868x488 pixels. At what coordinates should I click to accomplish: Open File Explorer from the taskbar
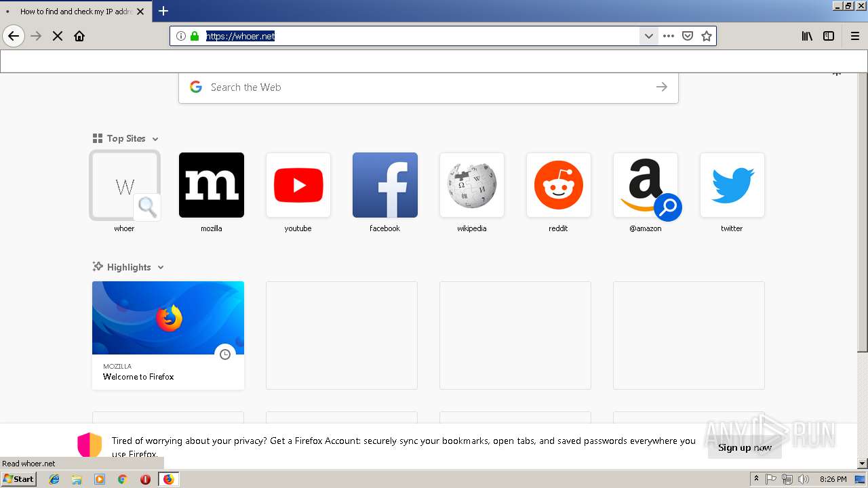point(77,479)
